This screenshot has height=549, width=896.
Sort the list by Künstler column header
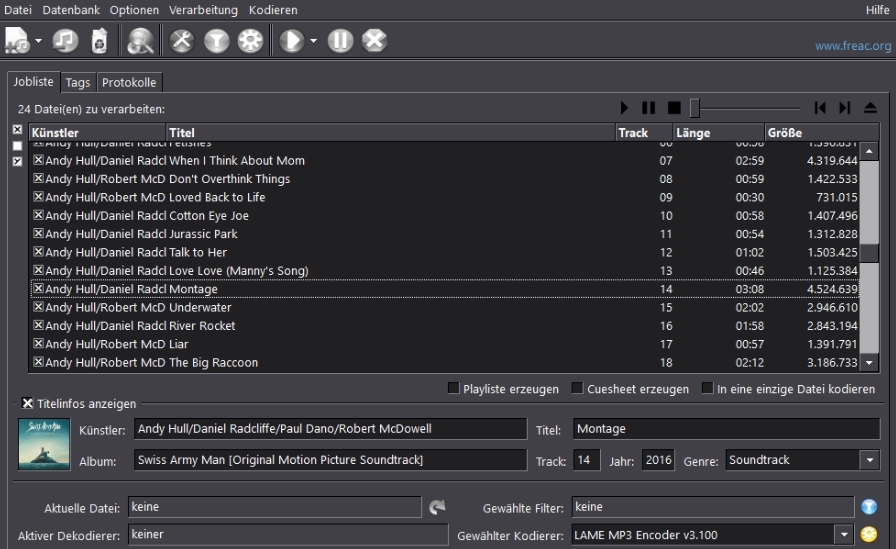(98, 133)
